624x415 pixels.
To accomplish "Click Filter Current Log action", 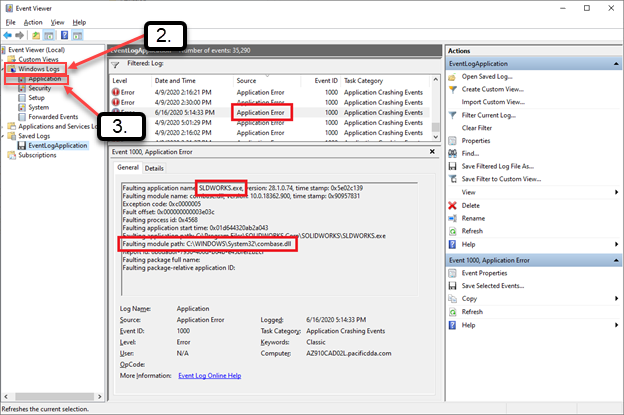I will coord(488,115).
